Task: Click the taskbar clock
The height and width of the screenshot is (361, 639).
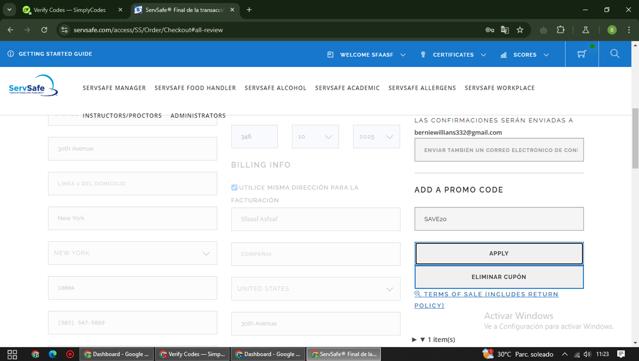Action: coord(602,354)
